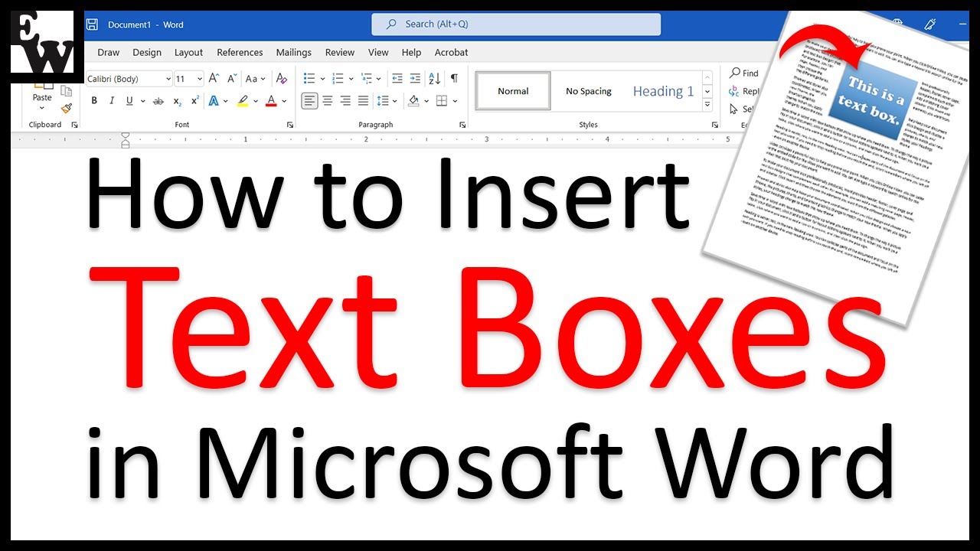Viewport: 980px width, 551px height.
Task: Open the Paste options dropdown arrow
Action: (42, 107)
